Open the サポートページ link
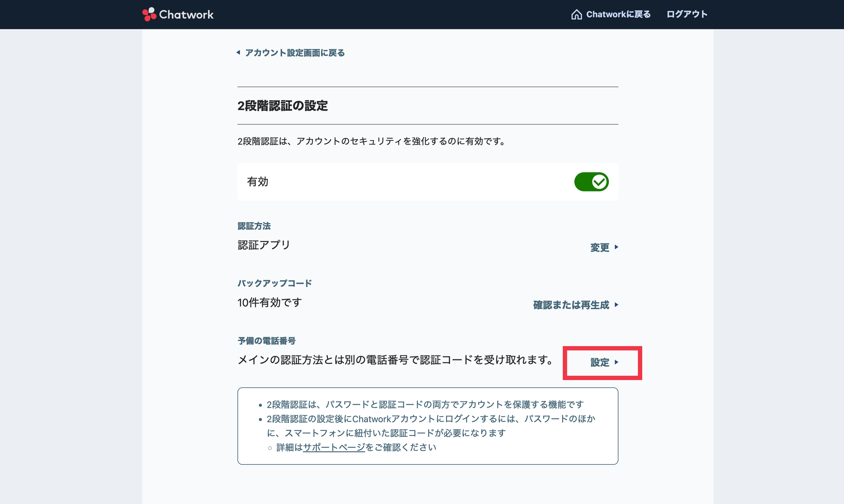 (334, 447)
